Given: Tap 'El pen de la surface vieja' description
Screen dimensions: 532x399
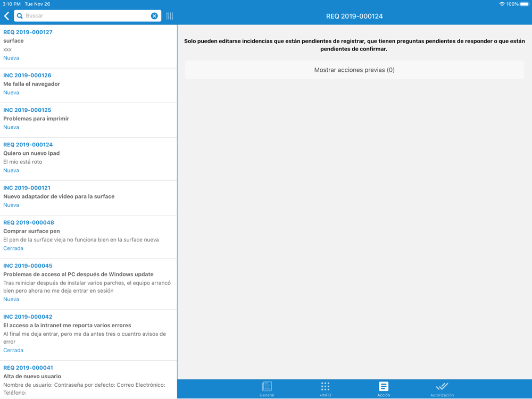Looking at the screenshot, I should 81,239.
